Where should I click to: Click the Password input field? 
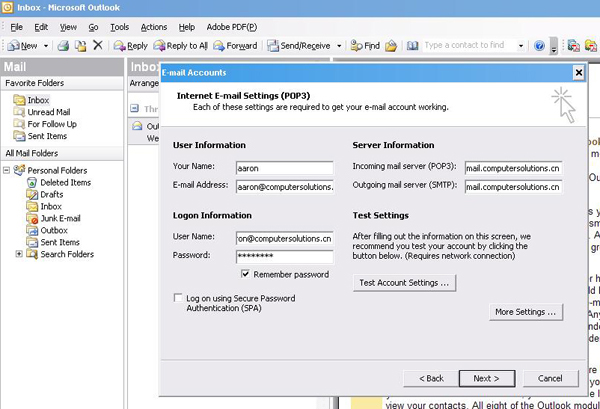285,257
